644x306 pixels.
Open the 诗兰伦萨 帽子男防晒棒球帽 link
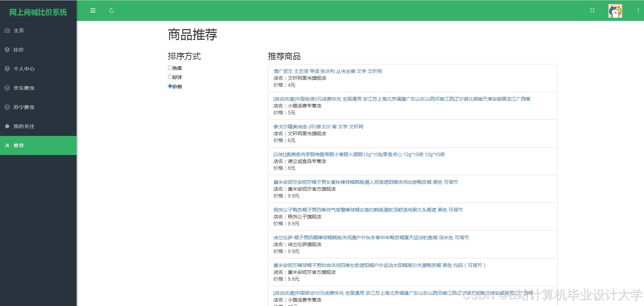point(371,238)
